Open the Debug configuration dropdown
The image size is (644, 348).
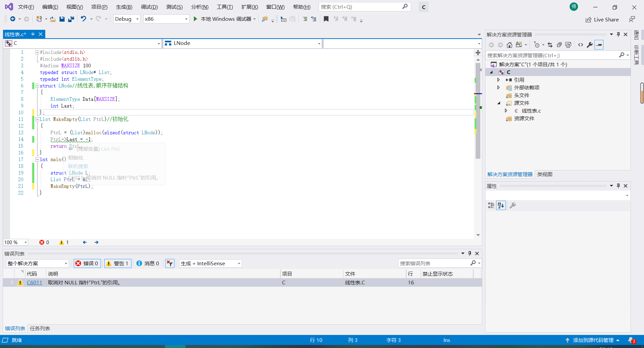(x=127, y=19)
